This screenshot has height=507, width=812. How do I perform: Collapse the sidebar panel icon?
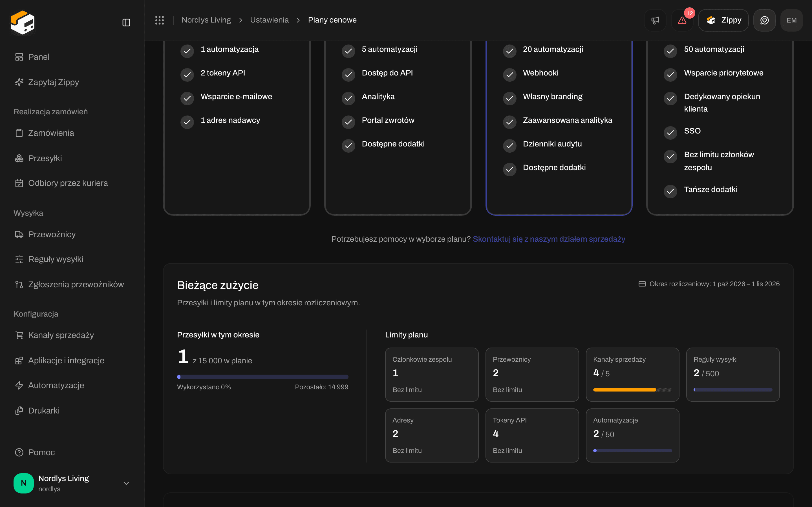[x=126, y=23]
